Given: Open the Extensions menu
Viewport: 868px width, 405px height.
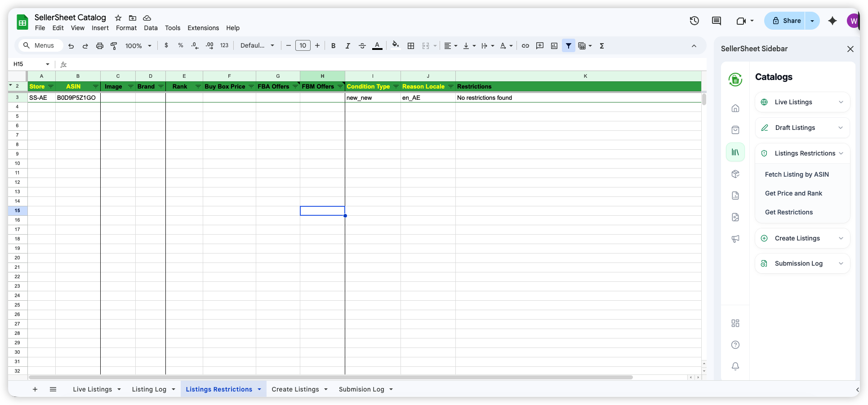Looking at the screenshot, I should click(x=203, y=28).
